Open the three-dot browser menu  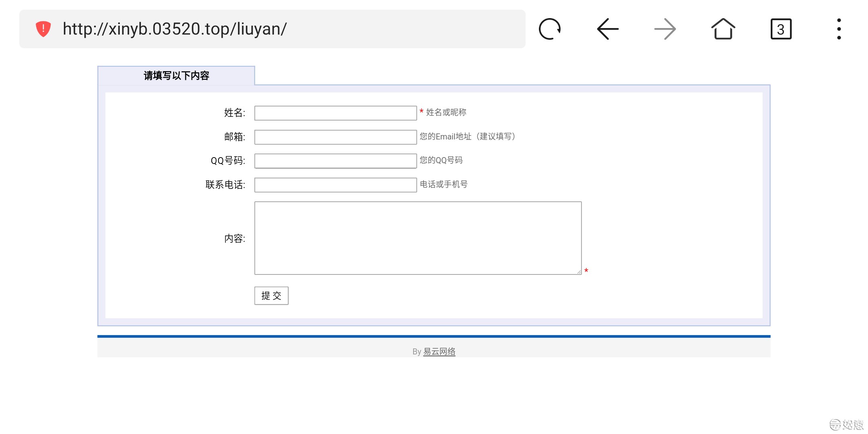(839, 29)
